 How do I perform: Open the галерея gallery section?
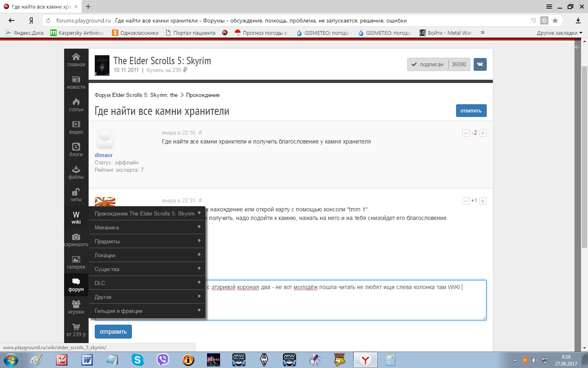(76, 262)
